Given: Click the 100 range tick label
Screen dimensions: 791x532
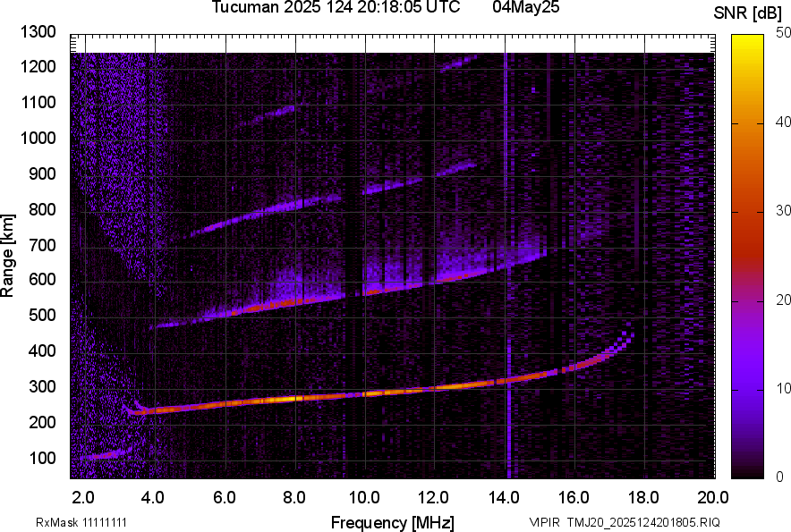Looking at the screenshot, I should point(42,458).
